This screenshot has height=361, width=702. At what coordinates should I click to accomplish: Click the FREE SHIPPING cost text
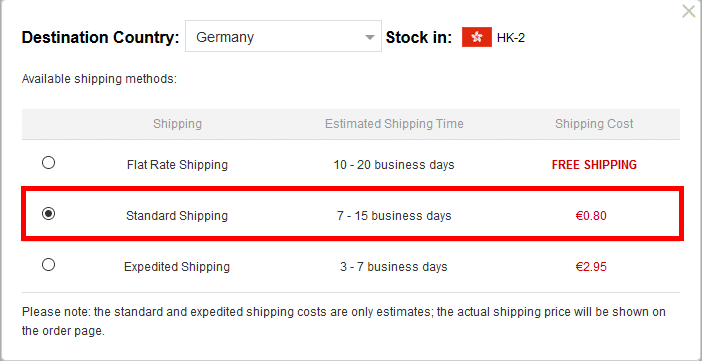(x=594, y=165)
